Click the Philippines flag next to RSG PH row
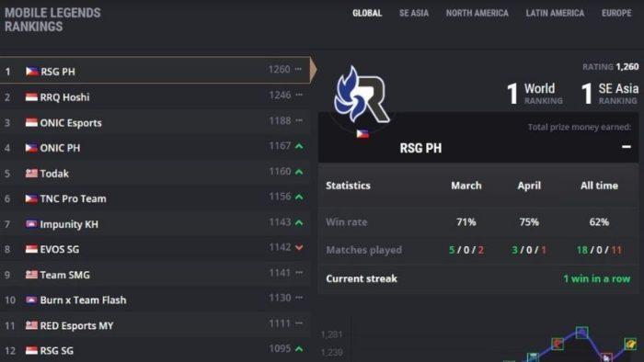 click(x=31, y=72)
